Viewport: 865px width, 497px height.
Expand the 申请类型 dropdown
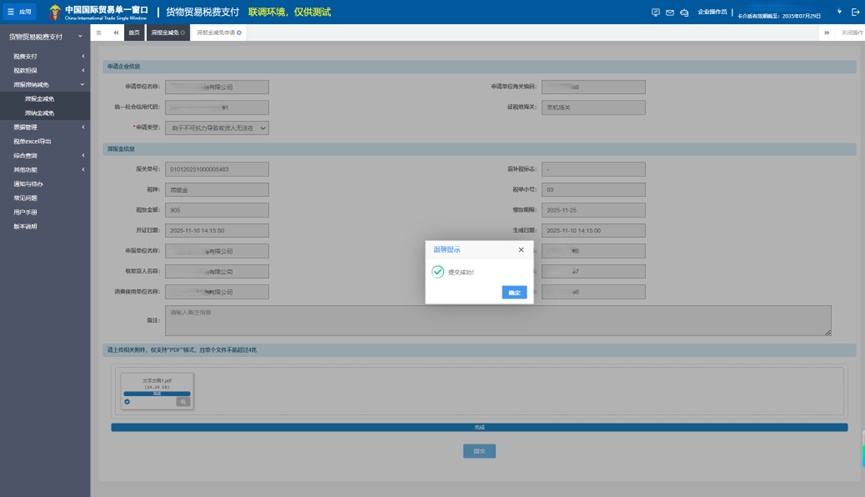[216, 128]
